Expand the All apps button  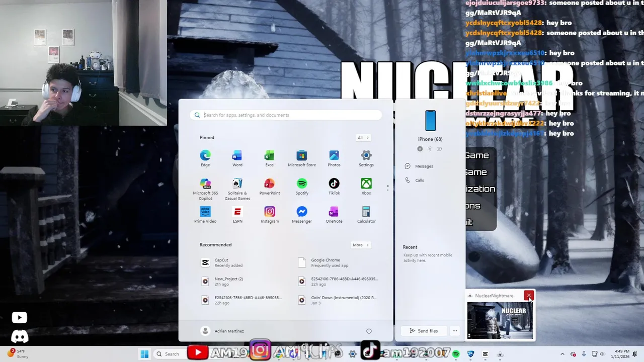coord(363,138)
